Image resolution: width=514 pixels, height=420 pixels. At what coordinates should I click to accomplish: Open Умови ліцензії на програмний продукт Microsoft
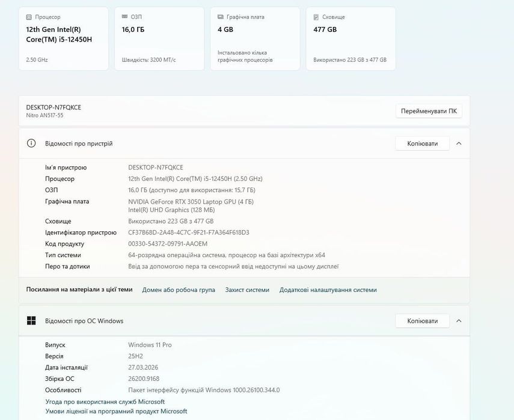[x=116, y=411]
